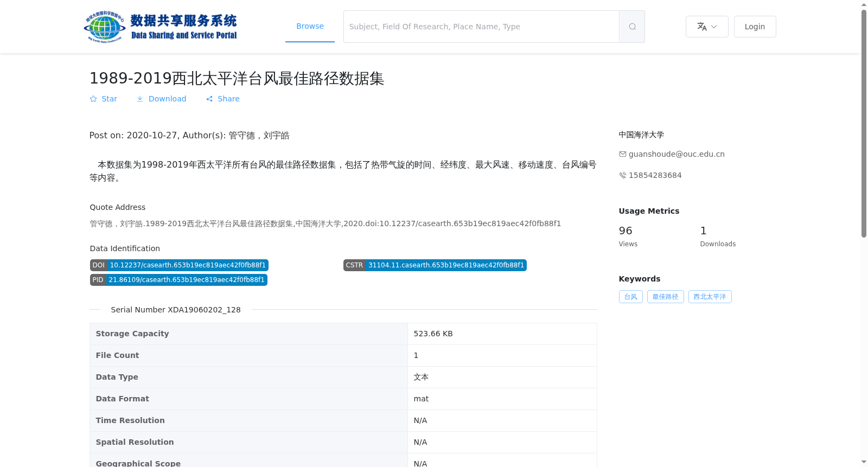
Task: Click the search magnifier icon button
Action: tap(632, 27)
